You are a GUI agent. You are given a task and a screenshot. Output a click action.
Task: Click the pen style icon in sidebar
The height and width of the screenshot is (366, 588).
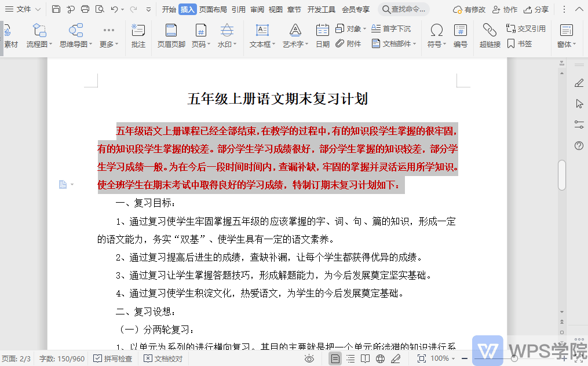pyautogui.click(x=579, y=83)
